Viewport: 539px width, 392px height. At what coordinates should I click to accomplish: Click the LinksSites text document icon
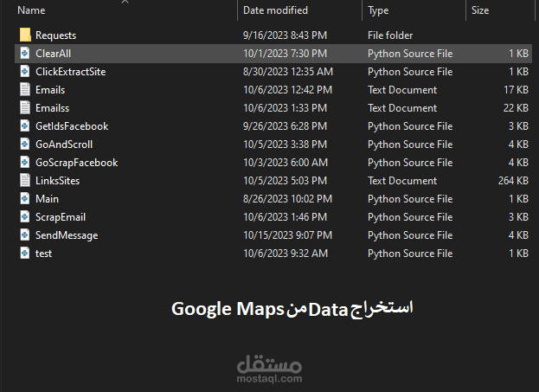[x=25, y=181]
